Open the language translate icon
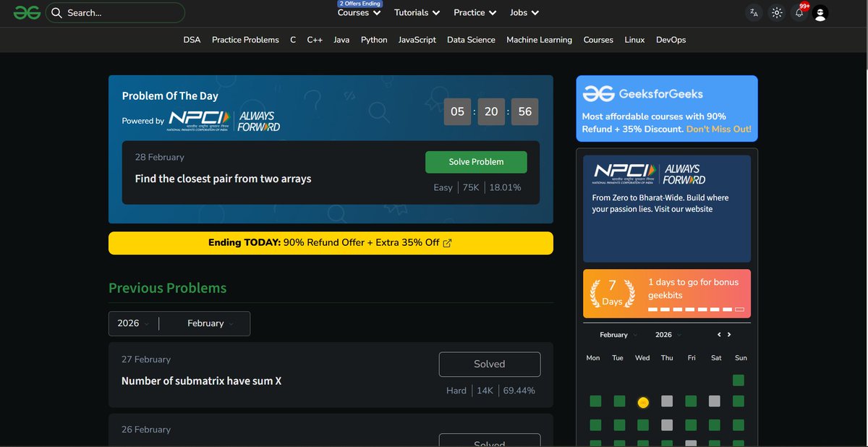 coord(754,12)
